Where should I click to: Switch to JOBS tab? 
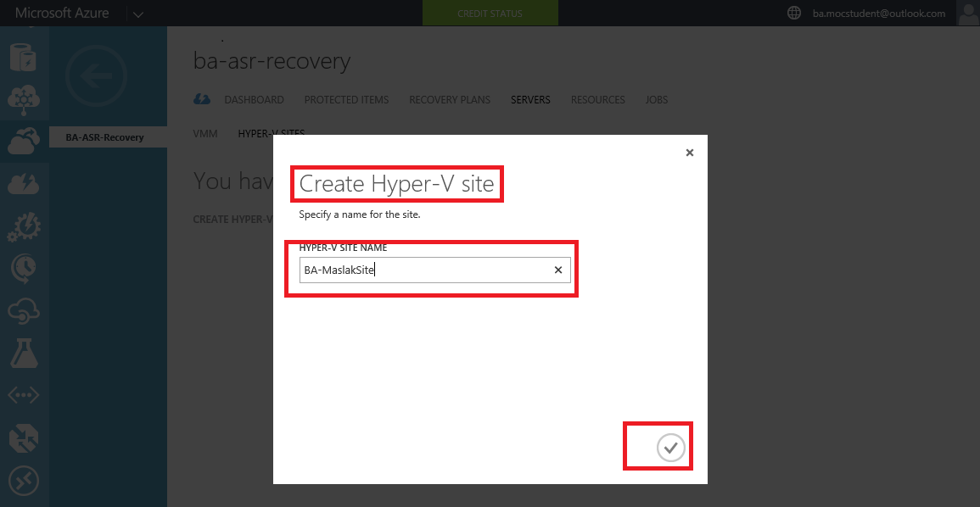656,100
